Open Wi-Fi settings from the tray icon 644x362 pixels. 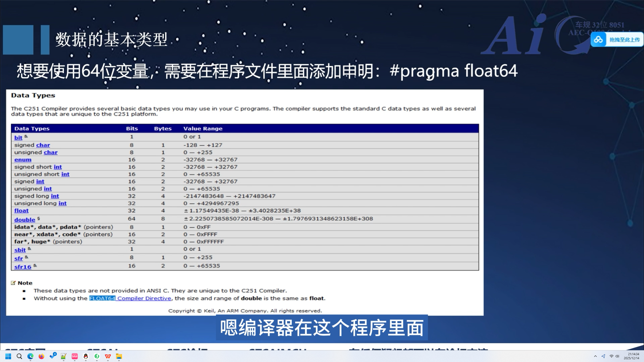611,356
